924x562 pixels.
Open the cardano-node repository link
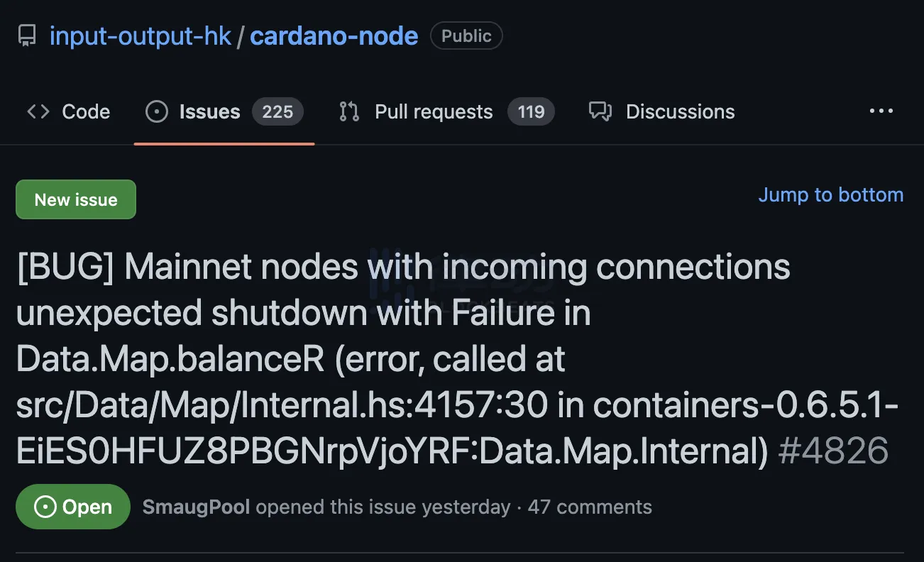[334, 35]
